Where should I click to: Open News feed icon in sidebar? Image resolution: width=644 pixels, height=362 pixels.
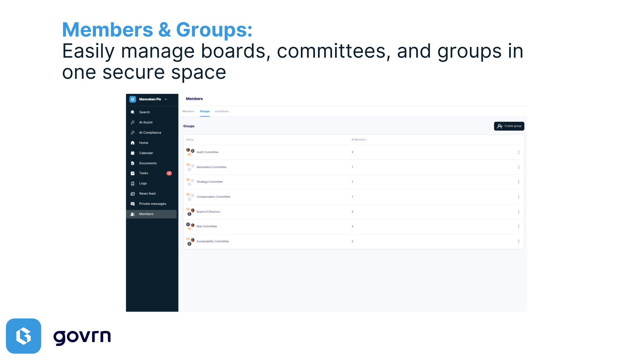point(132,194)
